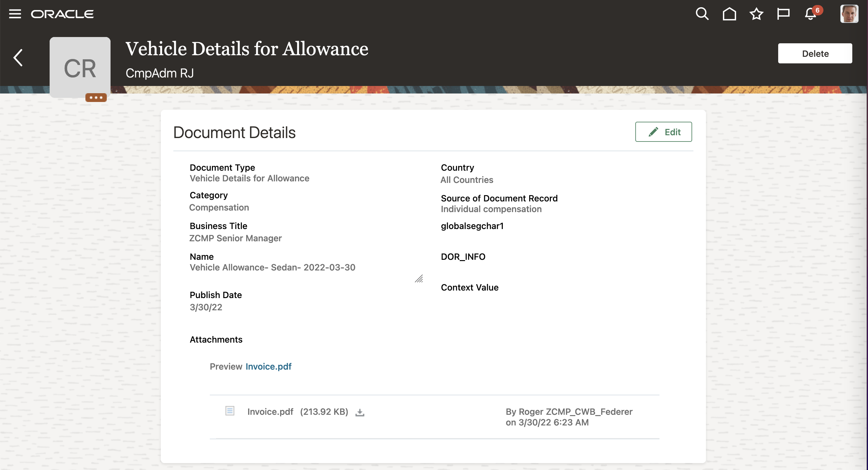The image size is (868, 470).
Task: Click the CR initials avatar tile
Action: [80, 67]
